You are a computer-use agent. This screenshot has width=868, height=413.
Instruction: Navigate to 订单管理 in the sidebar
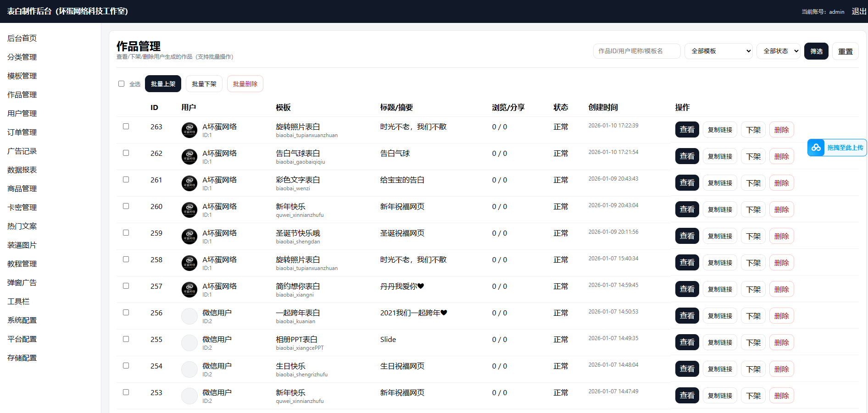point(22,132)
